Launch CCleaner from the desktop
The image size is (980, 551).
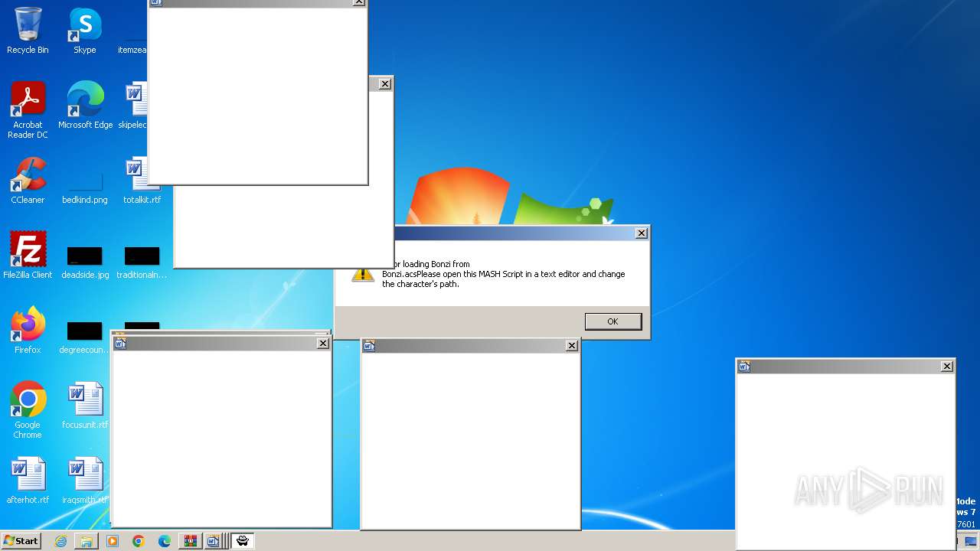28,181
